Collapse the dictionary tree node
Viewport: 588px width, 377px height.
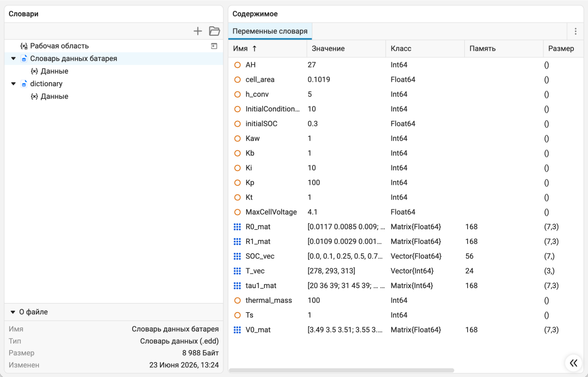(14, 84)
